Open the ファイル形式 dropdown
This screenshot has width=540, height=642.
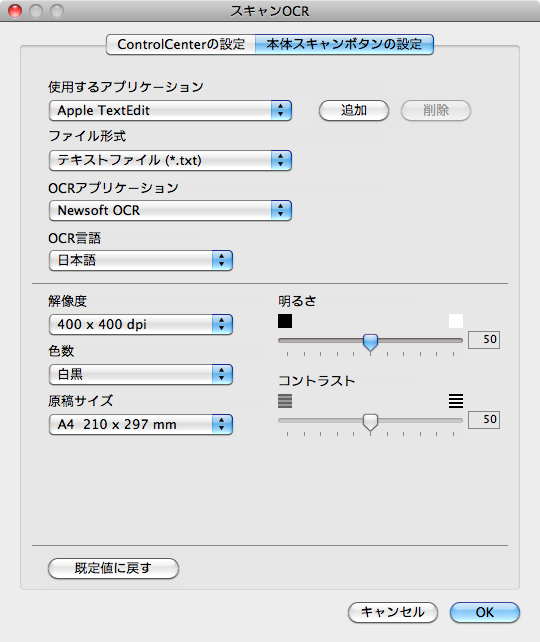(x=170, y=160)
